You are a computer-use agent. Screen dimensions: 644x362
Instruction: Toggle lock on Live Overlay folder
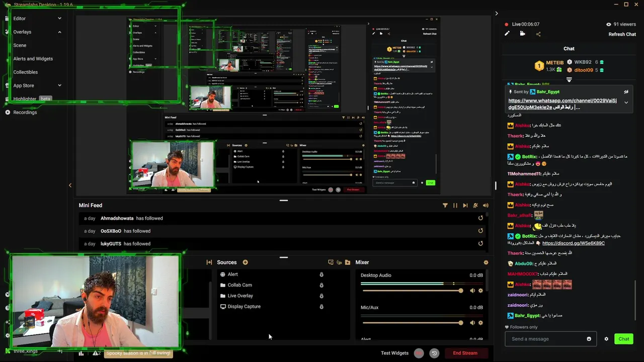[321, 296]
